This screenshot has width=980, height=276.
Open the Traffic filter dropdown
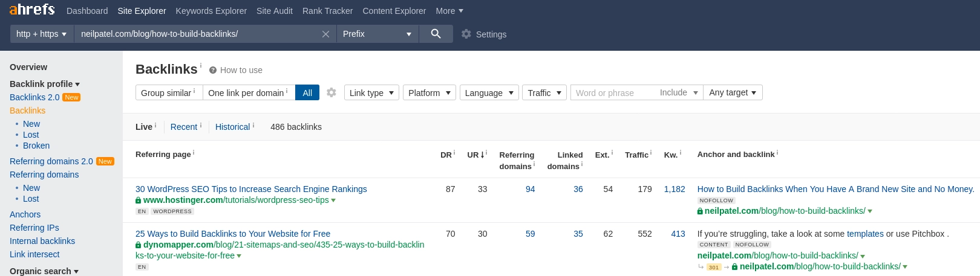[544, 92]
